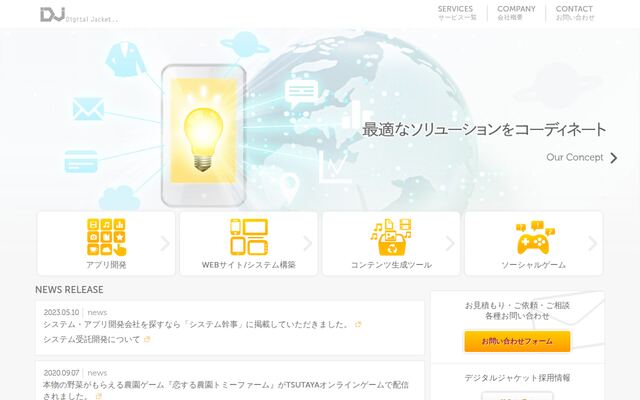This screenshot has width=640, height=400.
Task: Click the planet icon in hero
Action: point(244,44)
